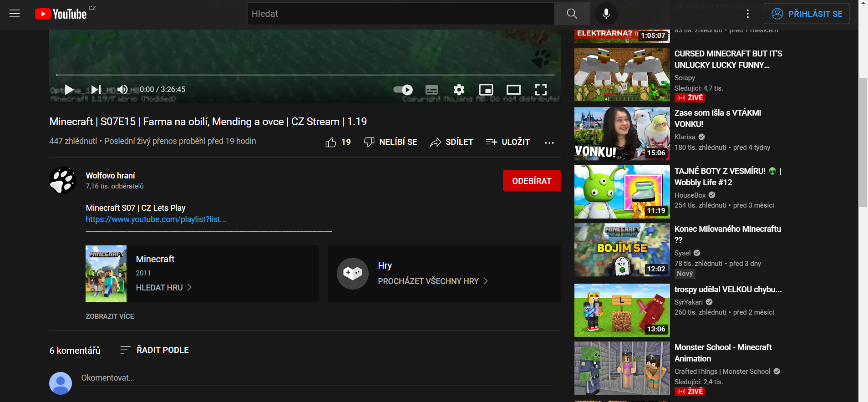Mute the video volume
868x402 pixels.
[122, 90]
